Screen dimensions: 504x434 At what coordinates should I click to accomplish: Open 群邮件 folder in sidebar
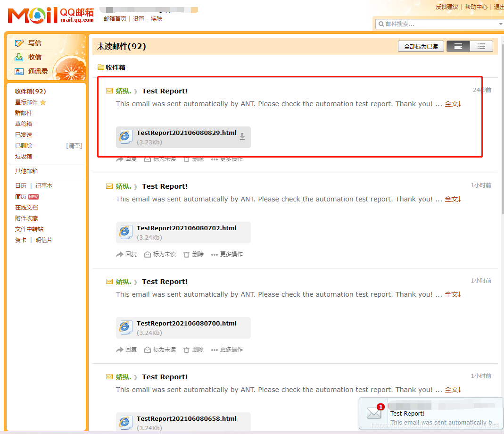pos(24,113)
